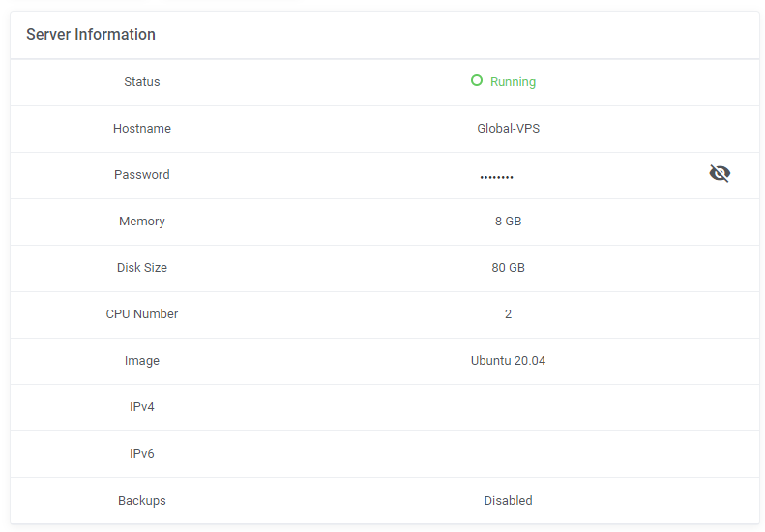
Task: Click the Running status text
Action: click(x=513, y=82)
